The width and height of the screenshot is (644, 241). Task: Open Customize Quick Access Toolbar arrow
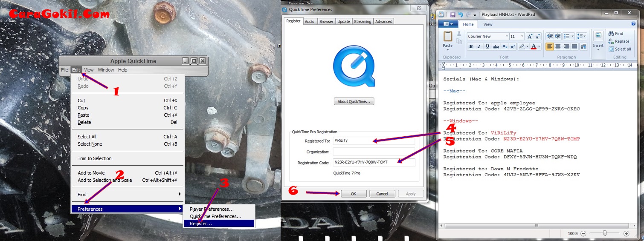click(475, 15)
